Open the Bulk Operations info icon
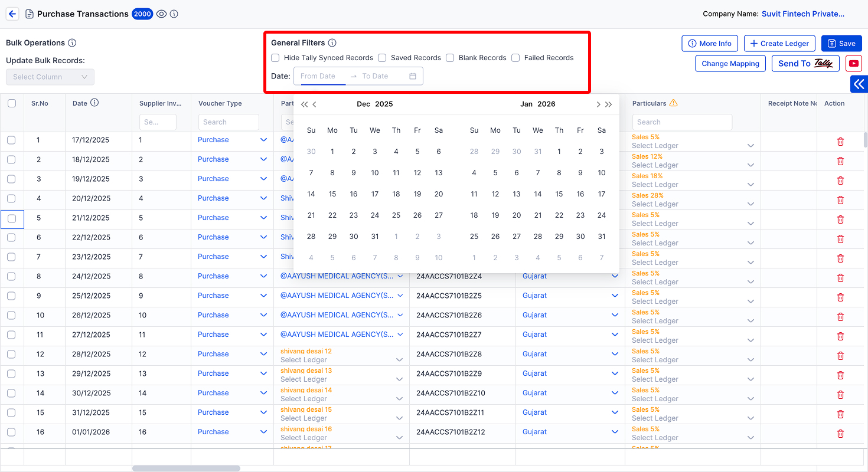 72,42
